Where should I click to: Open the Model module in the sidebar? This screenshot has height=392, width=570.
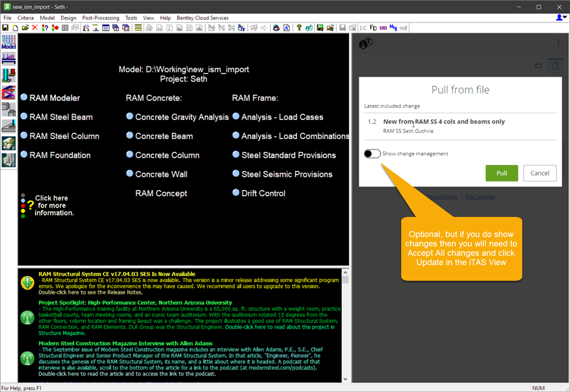click(x=9, y=42)
